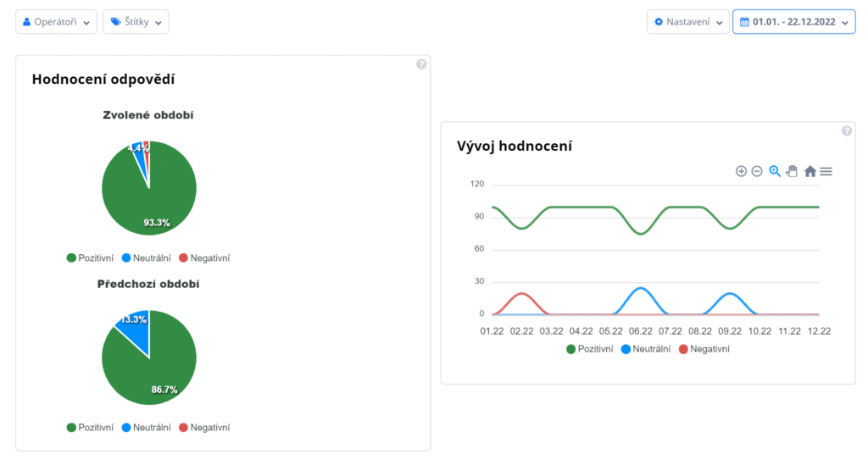
Task: Click help icon on Hodnocení odpovědí panel
Action: (x=421, y=64)
